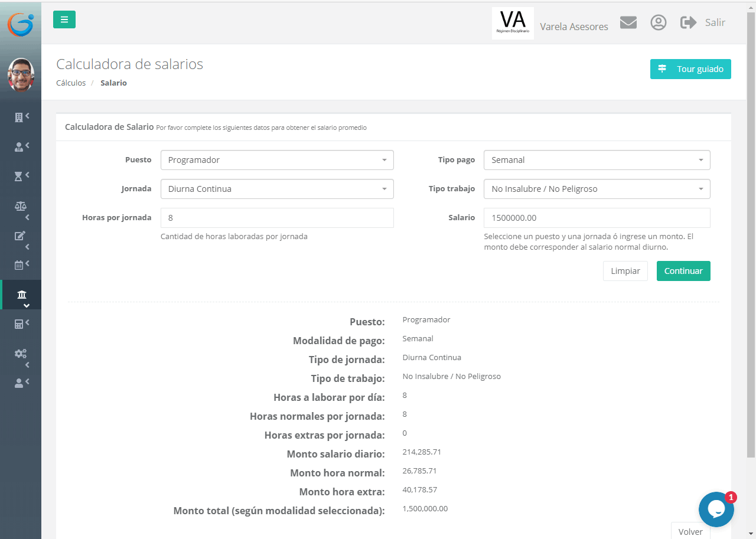Image resolution: width=756 pixels, height=539 pixels.
Task: Open the envelope messages icon
Action: [628, 23]
